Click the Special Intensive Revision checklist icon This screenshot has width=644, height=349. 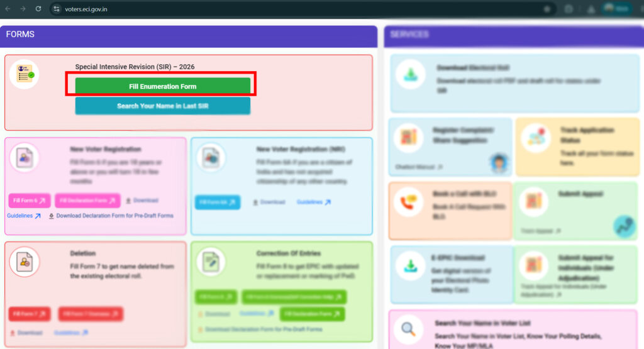[x=25, y=74]
